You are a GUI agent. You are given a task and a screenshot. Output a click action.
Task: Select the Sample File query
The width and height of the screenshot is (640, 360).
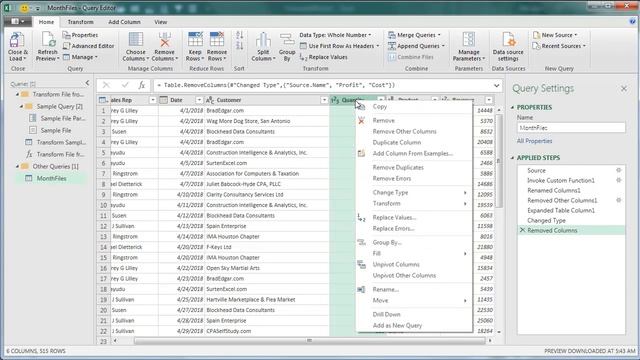[56, 130]
